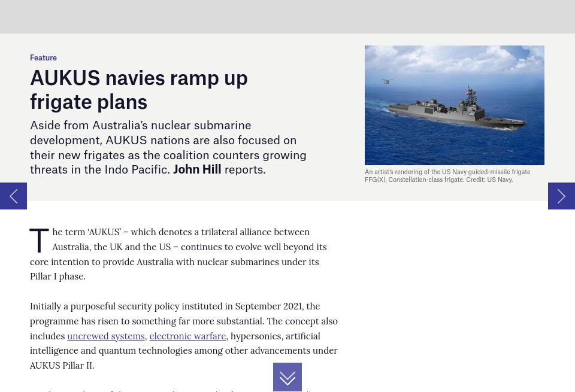The height and width of the screenshot is (392, 575).
Task: Open the 'uncrewed systems' hyperlink
Action: point(105,336)
